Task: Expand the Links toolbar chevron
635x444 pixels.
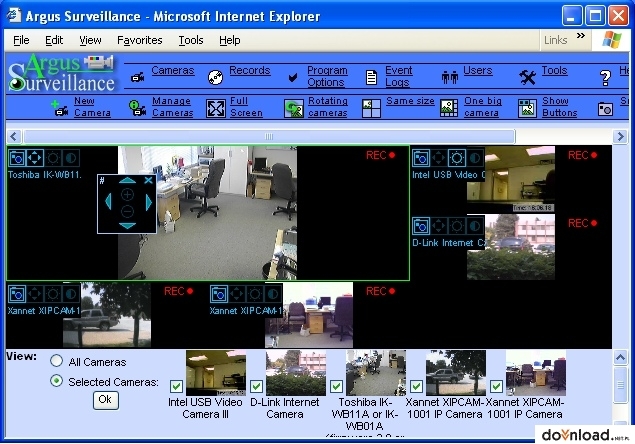Action: [581, 36]
